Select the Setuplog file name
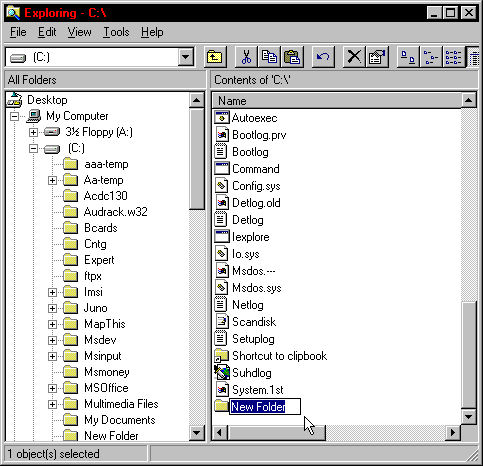Image resolution: width=483 pixels, height=466 pixels. 253,339
